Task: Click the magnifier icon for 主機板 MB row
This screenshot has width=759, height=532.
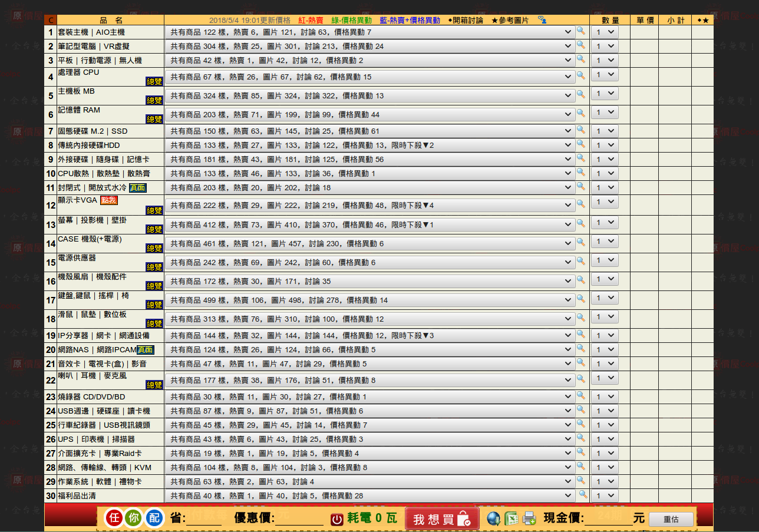Action: 580,94
